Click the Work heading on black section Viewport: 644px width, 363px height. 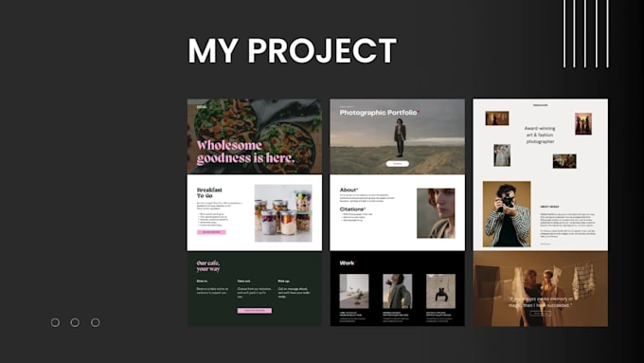click(x=348, y=263)
